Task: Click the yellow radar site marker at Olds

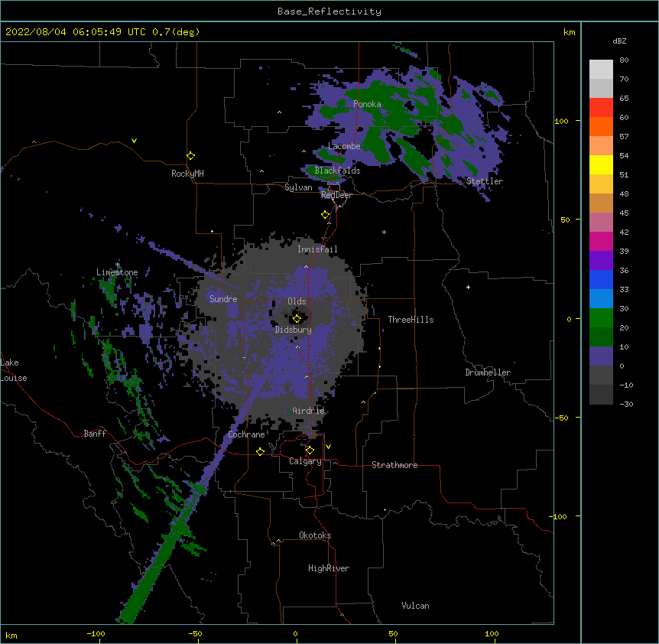Action: 297,318
